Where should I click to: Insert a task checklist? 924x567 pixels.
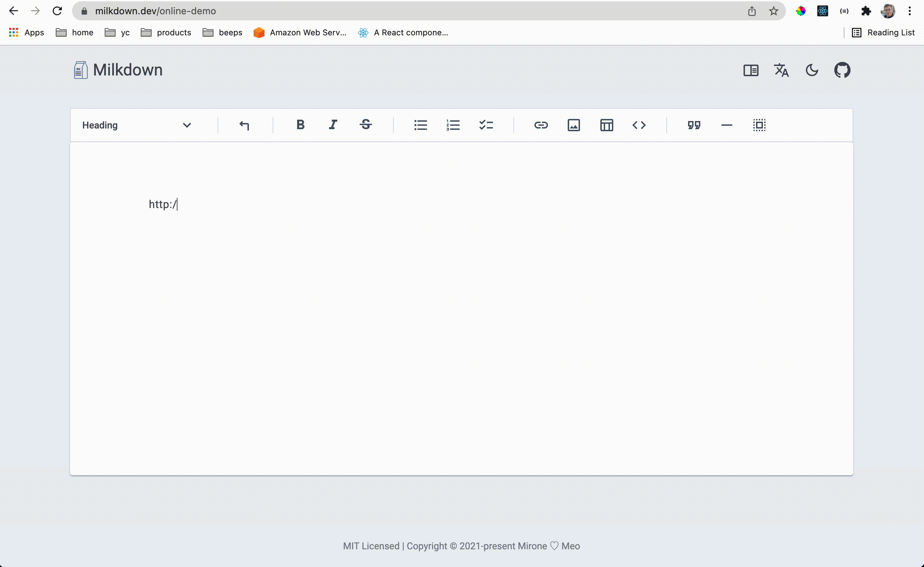click(x=486, y=125)
